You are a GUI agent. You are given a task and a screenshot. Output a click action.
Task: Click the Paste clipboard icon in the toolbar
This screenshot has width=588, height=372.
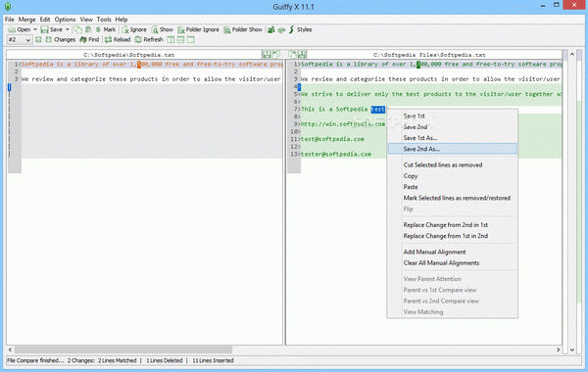(88, 29)
